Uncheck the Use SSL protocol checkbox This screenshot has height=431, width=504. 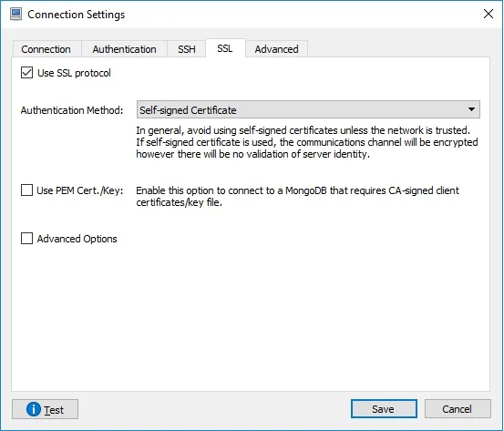[x=26, y=73]
